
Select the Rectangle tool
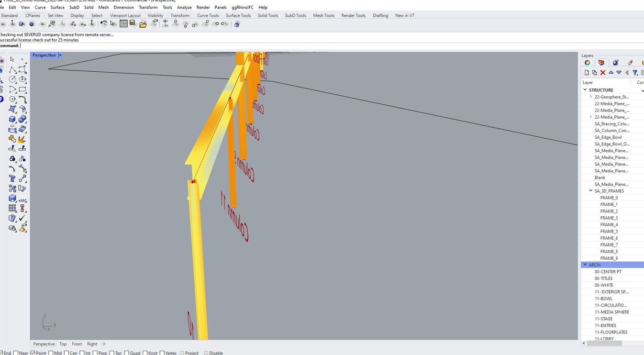(22, 89)
